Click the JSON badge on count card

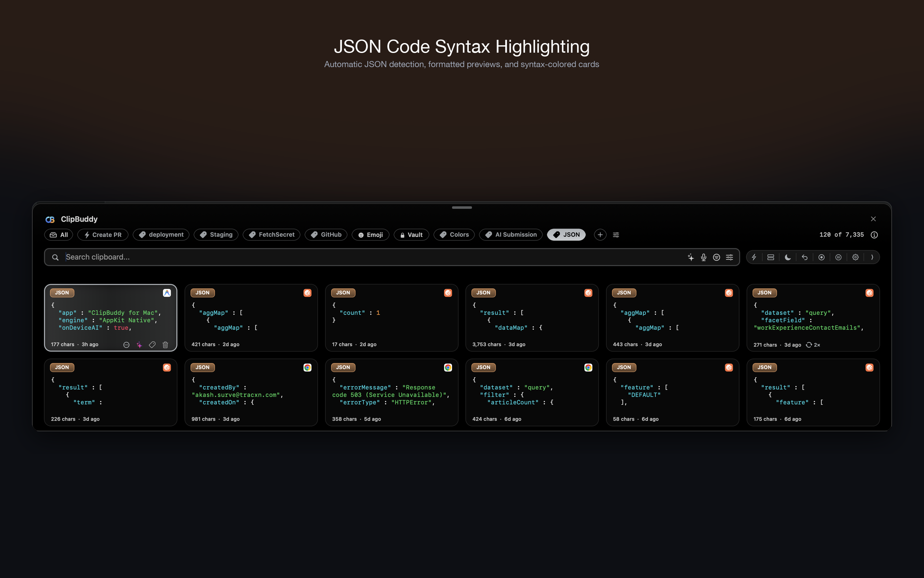click(343, 293)
